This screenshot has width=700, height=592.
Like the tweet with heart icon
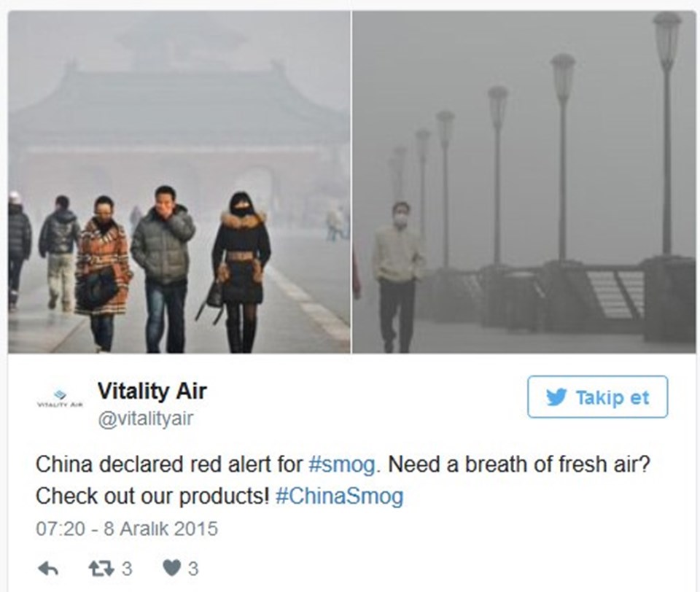(x=172, y=569)
